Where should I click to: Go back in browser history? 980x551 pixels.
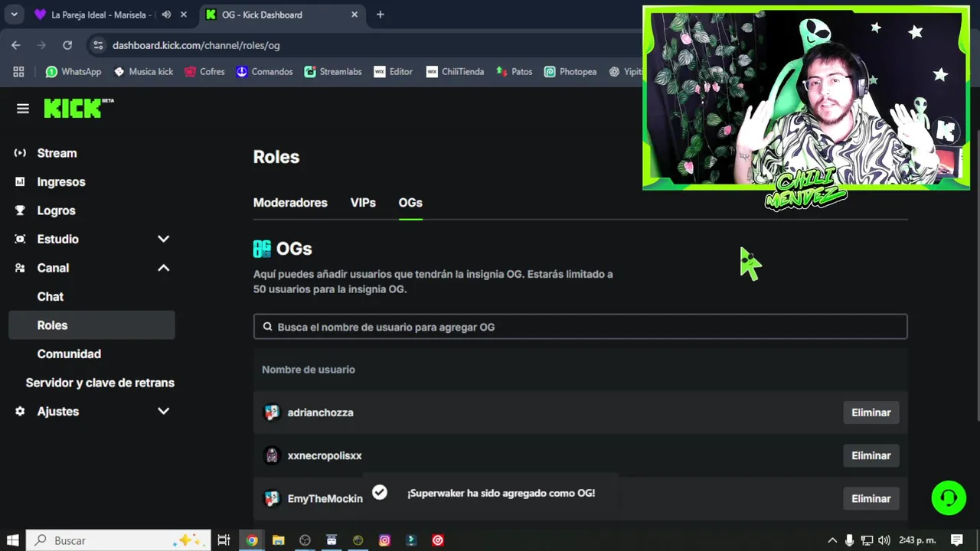pyautogui.click(x=16, y=45)
